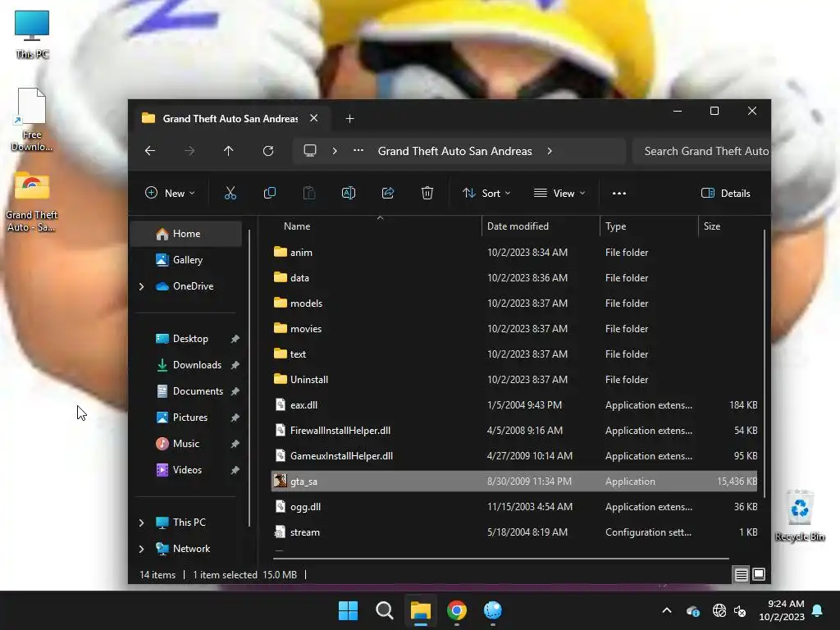The height and width of the screenshot is (630, 840).
Task: Expand This PC tree node
Action: 141,523
